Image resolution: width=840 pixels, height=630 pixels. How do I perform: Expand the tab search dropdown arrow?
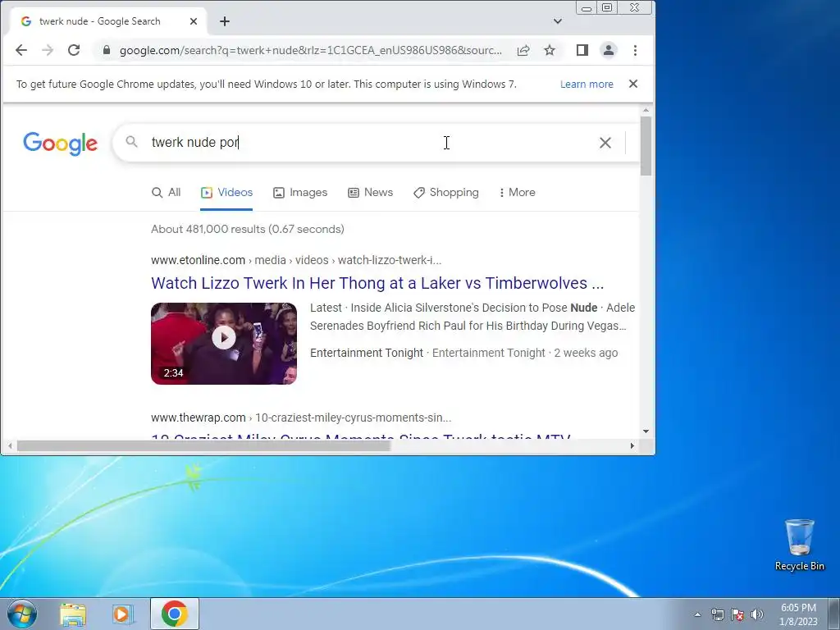[558, 21]
